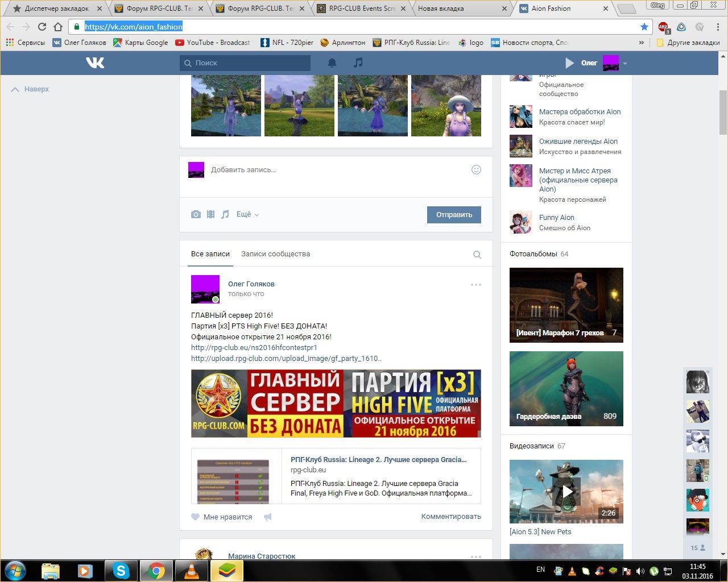728x582 pixels.
Task: Open Олег Голяков's profile name link
Action: coord(251,284)
